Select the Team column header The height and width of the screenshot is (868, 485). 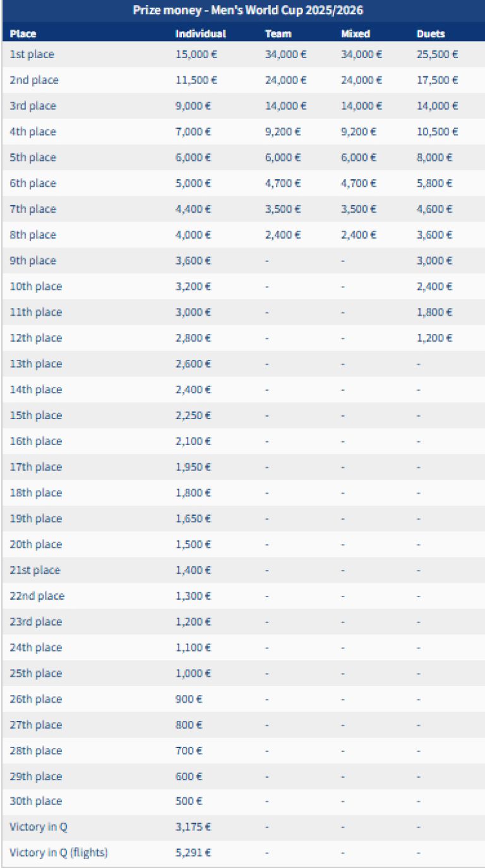coord(278,34)
